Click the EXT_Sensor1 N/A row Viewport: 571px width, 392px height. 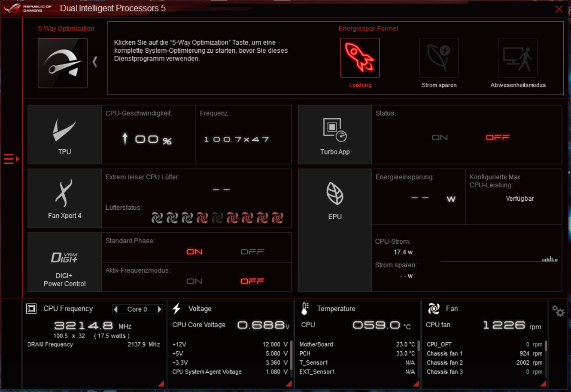357,372
